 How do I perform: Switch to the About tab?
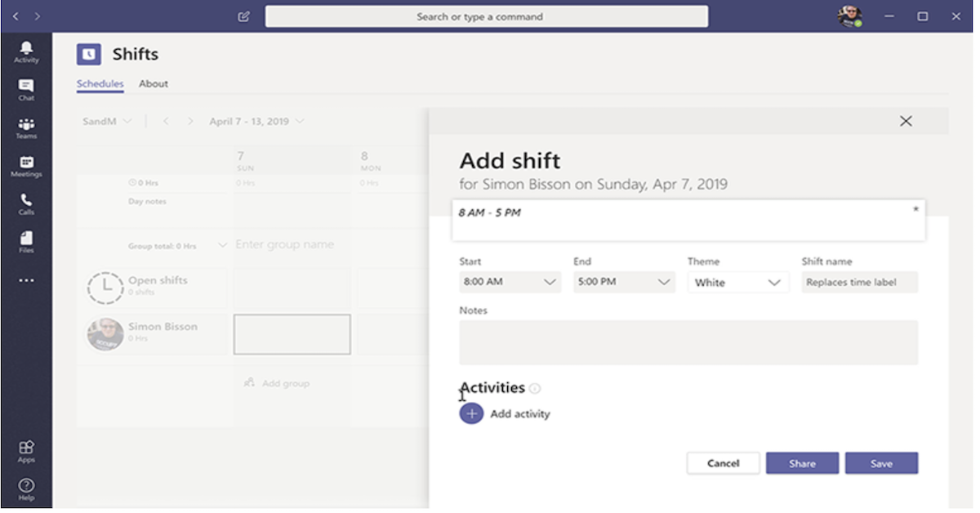pos(154,83)
